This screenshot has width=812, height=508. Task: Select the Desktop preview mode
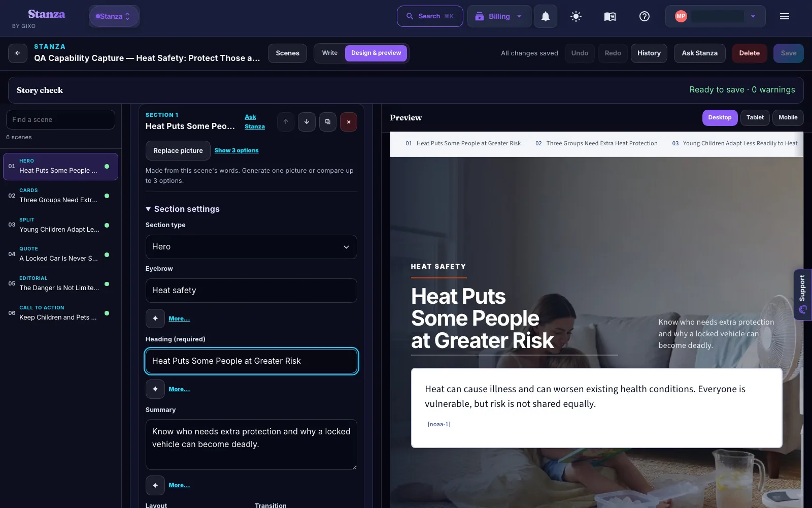[x=720, y=117]
